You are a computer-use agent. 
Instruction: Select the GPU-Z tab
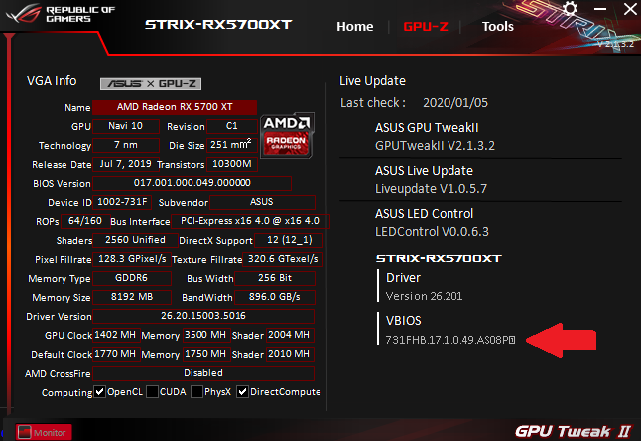[426, 27]
